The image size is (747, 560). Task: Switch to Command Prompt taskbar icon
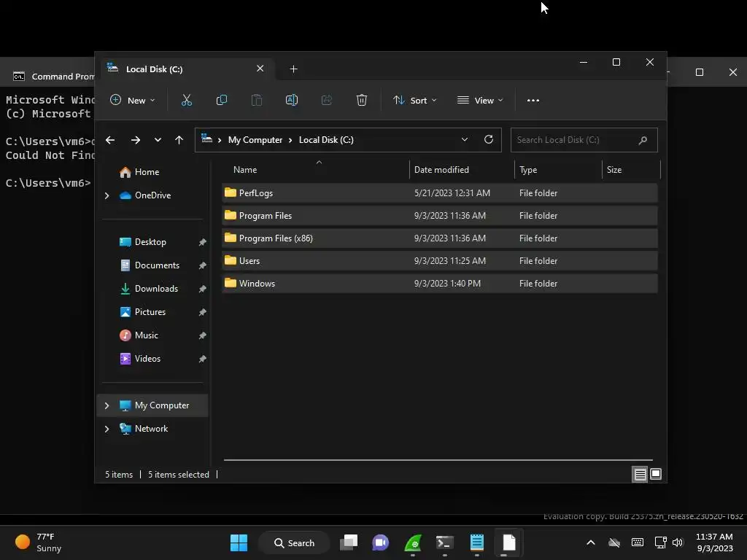444,542
